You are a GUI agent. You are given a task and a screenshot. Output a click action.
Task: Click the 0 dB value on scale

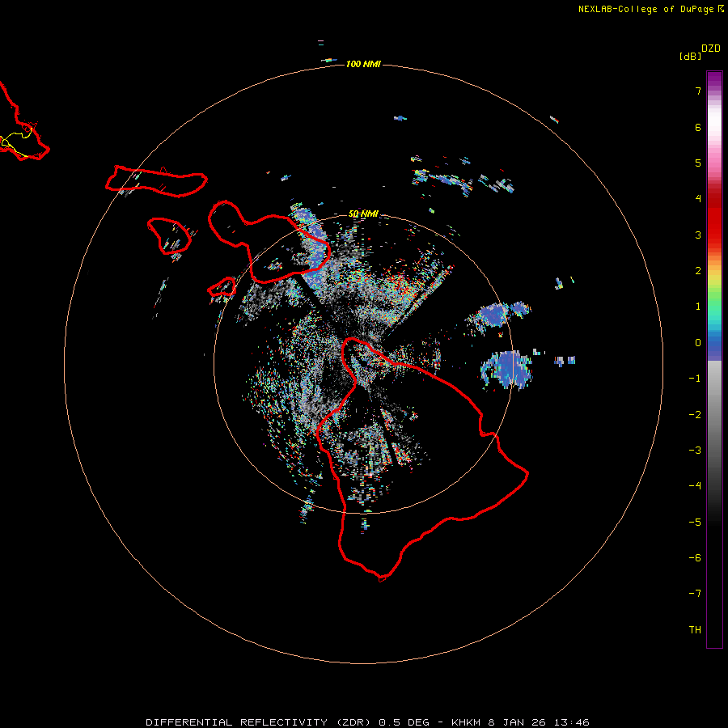click(x=698, y=343)
